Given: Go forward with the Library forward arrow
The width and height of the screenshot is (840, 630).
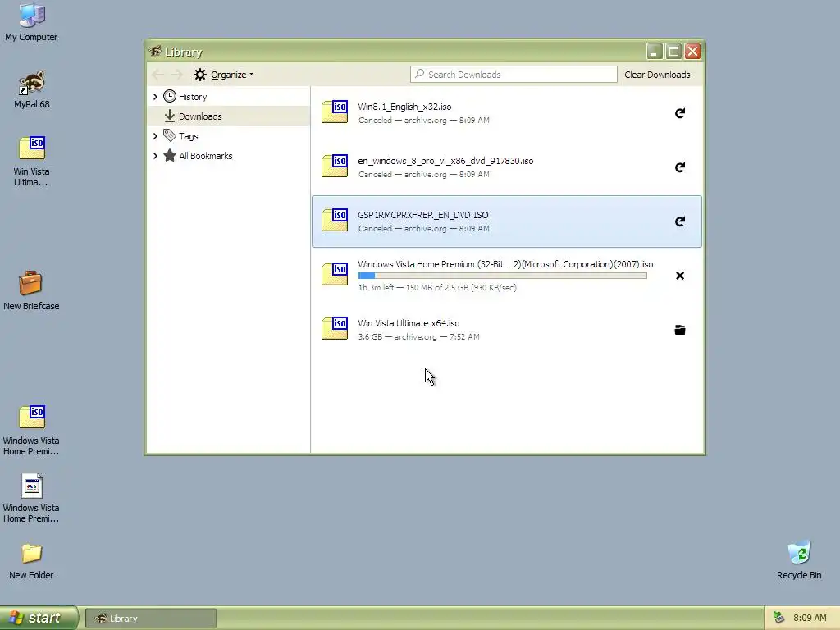Looking at the screenshot, I should [177, 75].
